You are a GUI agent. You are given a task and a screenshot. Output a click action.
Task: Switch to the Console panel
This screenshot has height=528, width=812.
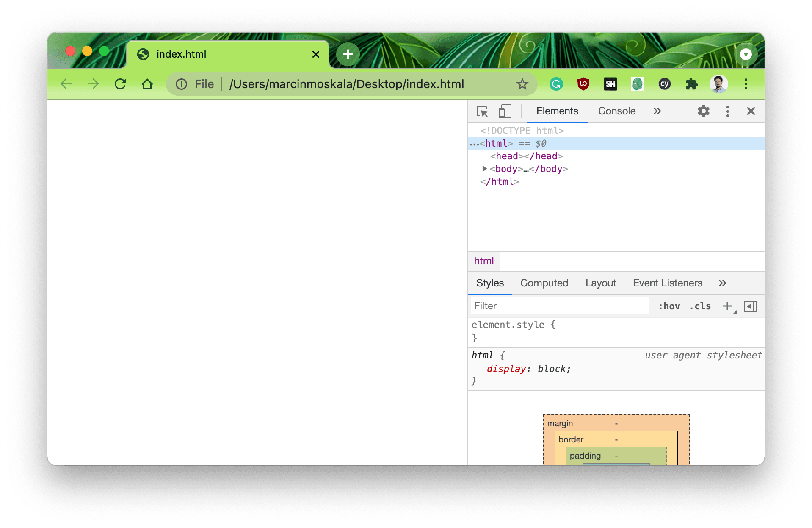(x=616, y=111)
